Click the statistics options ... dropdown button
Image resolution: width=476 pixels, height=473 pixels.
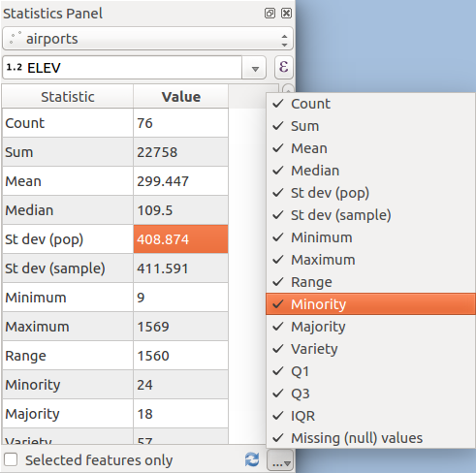tap(280, 460)
